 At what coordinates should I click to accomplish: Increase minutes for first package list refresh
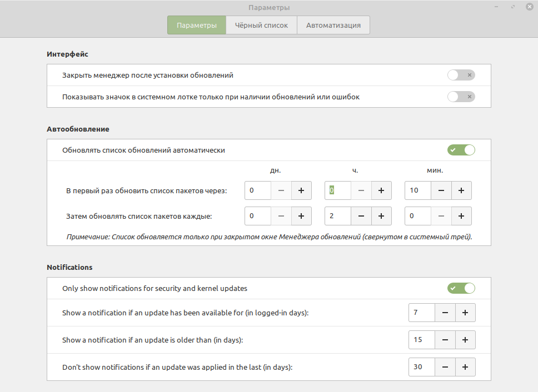461,190
